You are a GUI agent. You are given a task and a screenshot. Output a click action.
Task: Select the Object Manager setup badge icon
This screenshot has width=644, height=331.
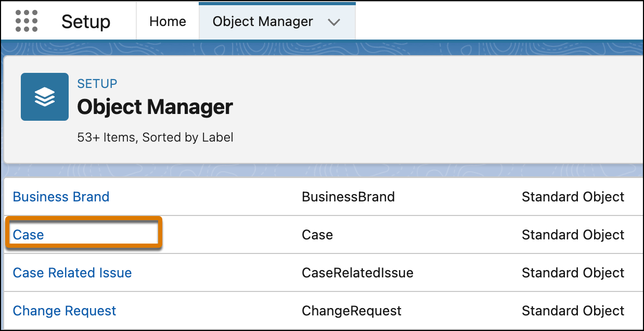(x=44, y=97)
